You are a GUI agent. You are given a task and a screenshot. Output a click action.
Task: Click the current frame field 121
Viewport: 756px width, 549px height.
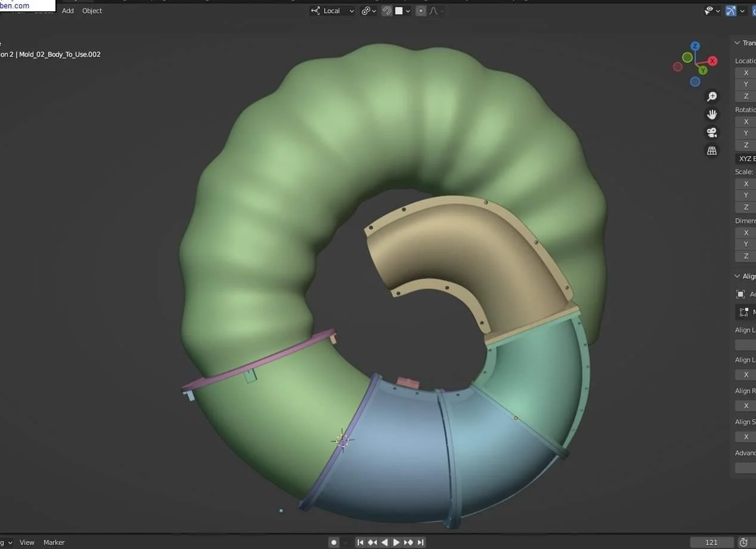712,542
